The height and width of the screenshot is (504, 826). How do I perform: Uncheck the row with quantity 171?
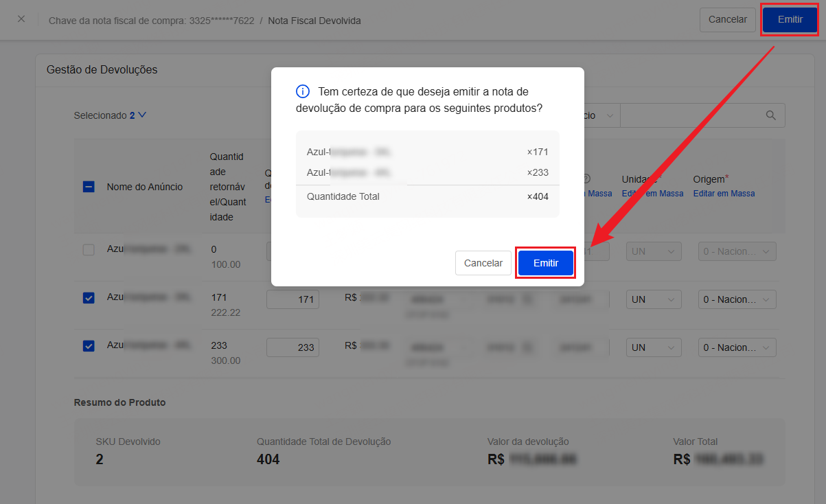point(89,298)
